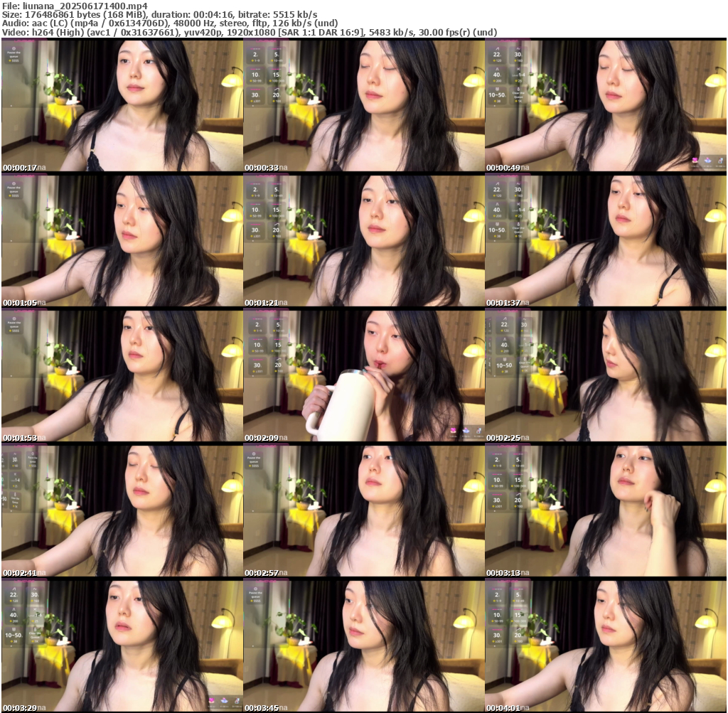Click the 00:03:13 frame with raised hand

pyautogui.click(x=606, y=511)
